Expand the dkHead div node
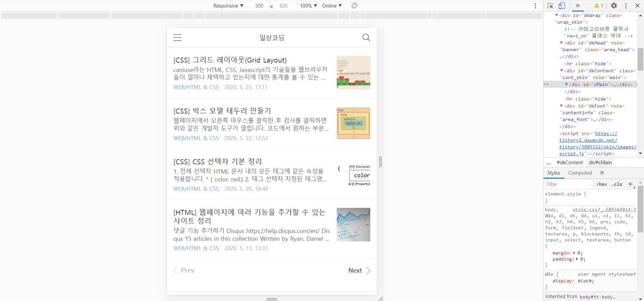The width and height of the screenshot is (644, 301). click(562, 43)
